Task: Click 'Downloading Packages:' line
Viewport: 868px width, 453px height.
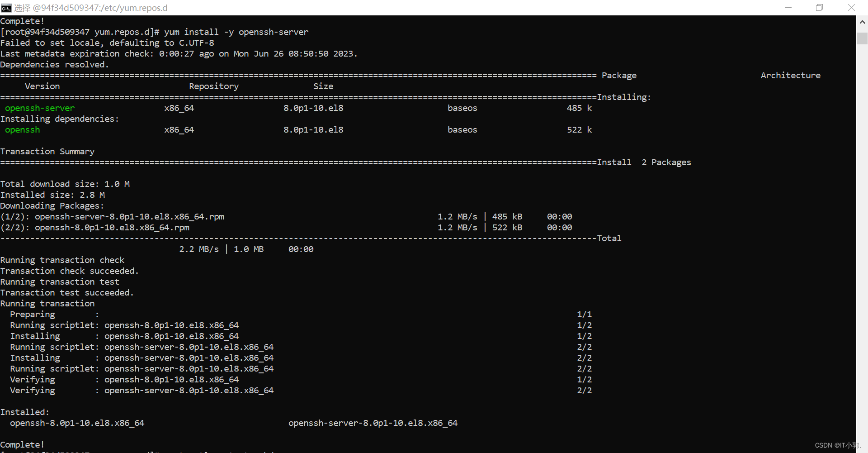Action: [52, 206]
